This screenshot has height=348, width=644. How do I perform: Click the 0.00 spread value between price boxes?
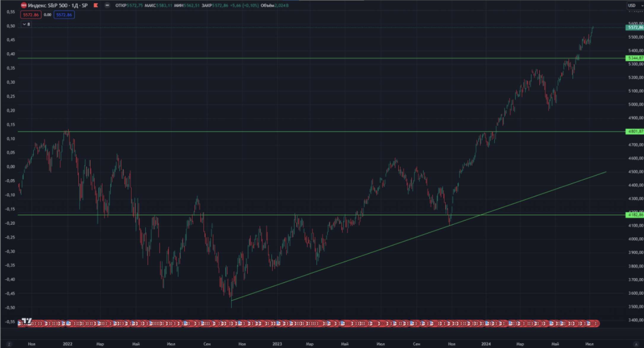tap(47, 15)
